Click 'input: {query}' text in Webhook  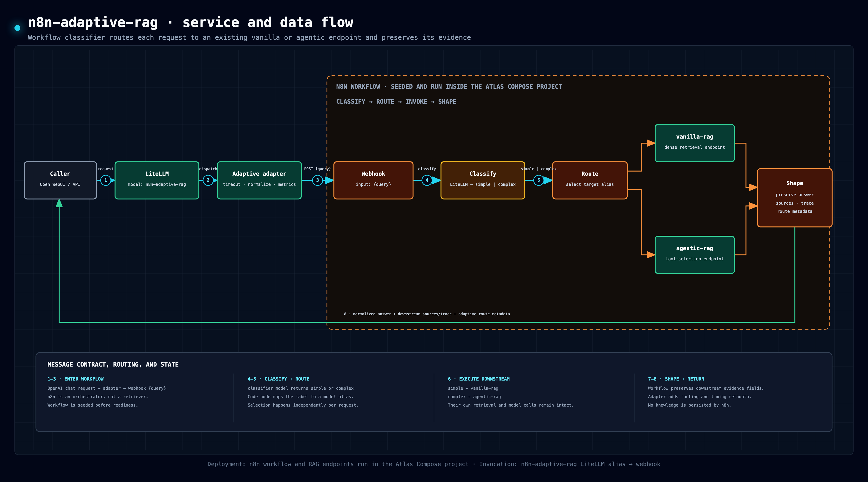[x=373, y=184]
